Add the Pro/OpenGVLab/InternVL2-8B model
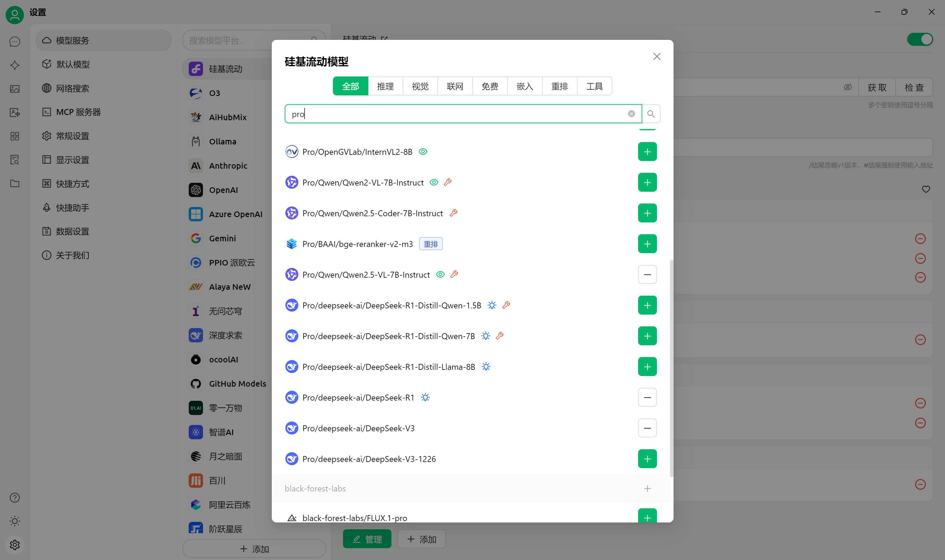The width and height of the screenshot is (945, 560). (x=647, y=152)
